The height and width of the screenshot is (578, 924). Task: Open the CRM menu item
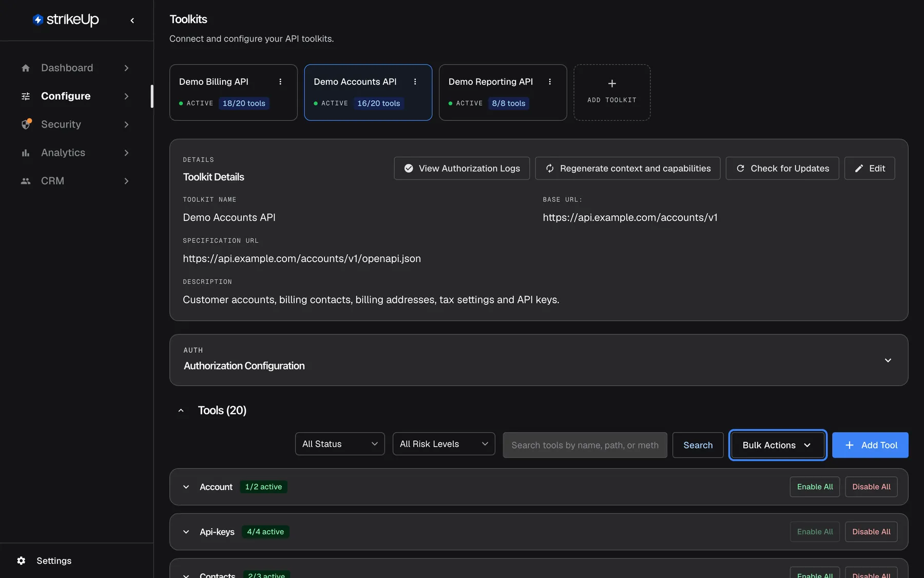click(x=75, y=181)
